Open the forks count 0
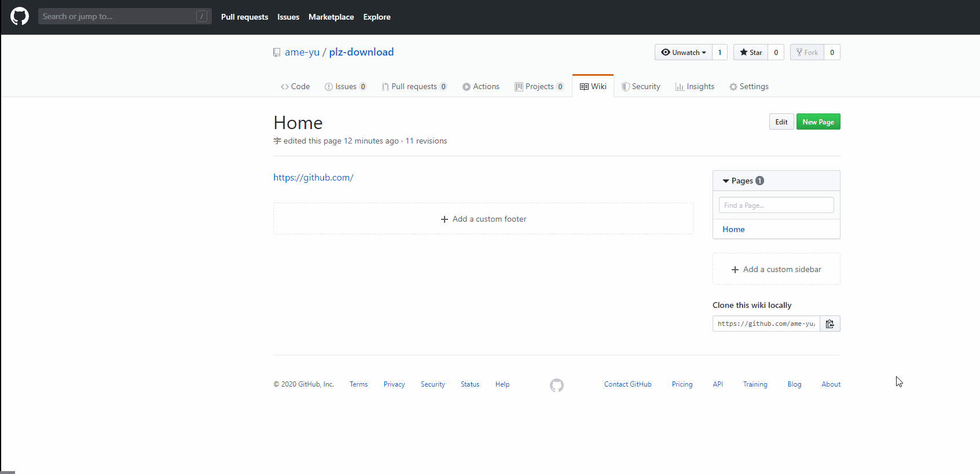This screenshot has height=474, width=980. (x=832, y=52)
